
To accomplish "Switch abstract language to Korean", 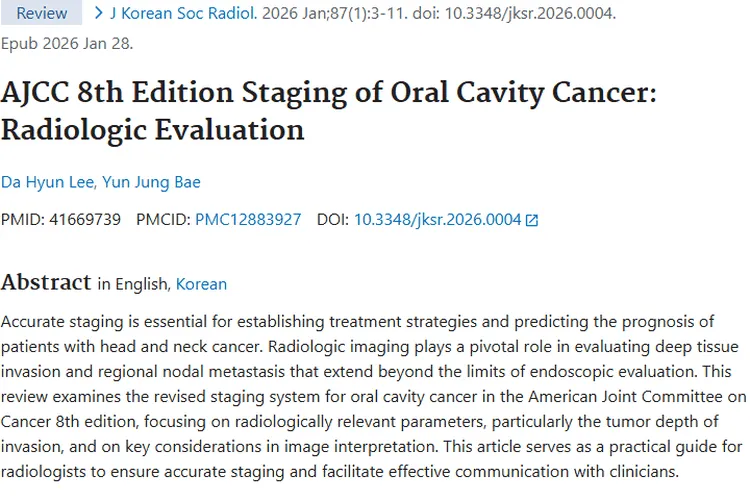I will [x=201, y=284].
